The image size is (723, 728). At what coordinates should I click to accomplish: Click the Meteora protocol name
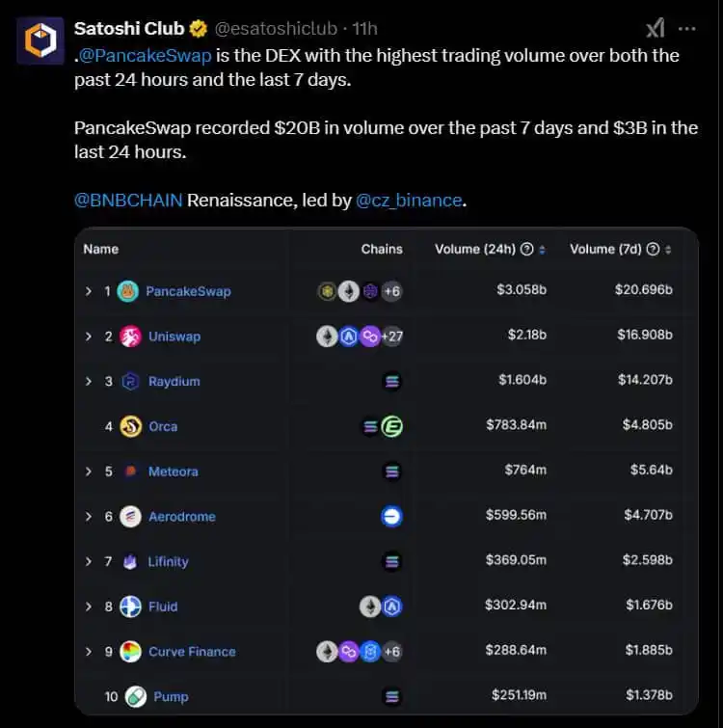click(174, 472)
